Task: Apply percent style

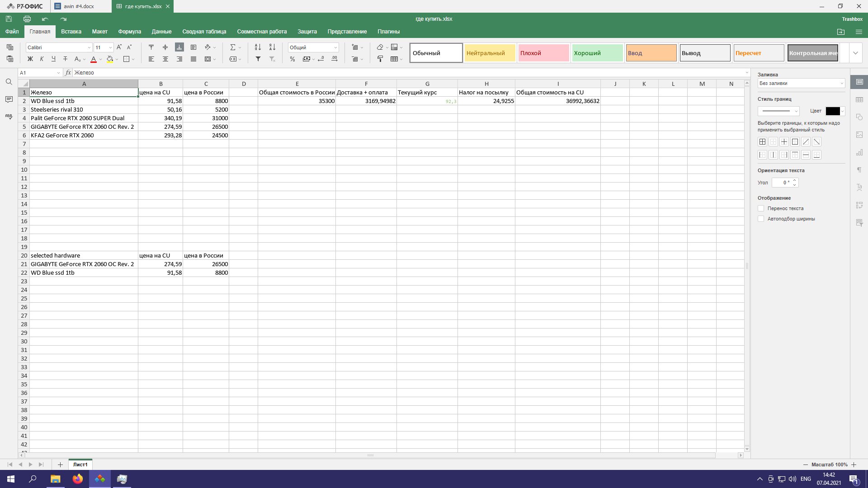Action: tap(292, 59)
